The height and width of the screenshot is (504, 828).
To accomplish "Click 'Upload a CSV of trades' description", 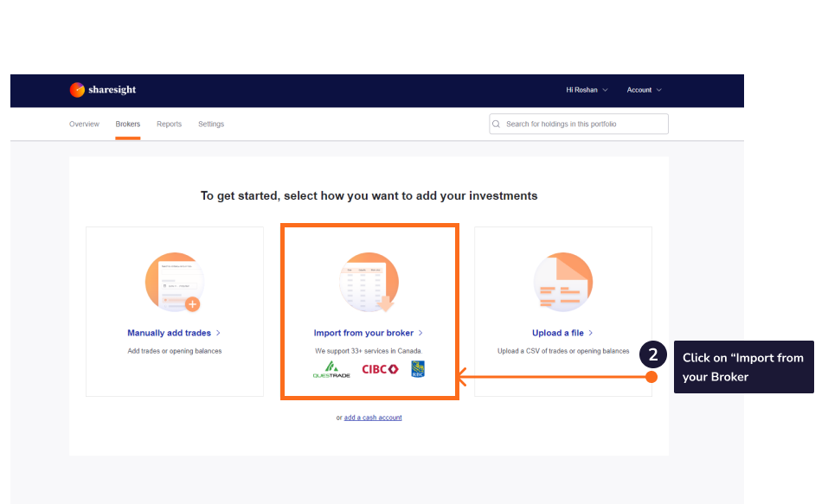I will point(563,351).
